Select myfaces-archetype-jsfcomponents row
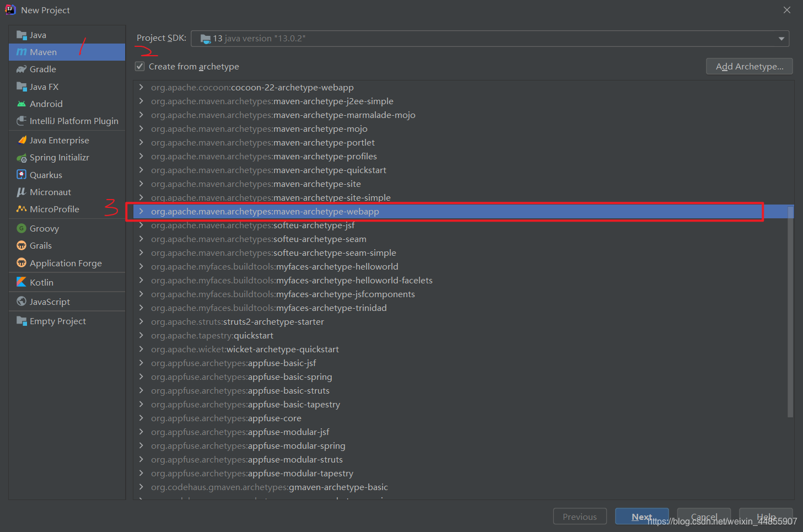 click(463, 294)
